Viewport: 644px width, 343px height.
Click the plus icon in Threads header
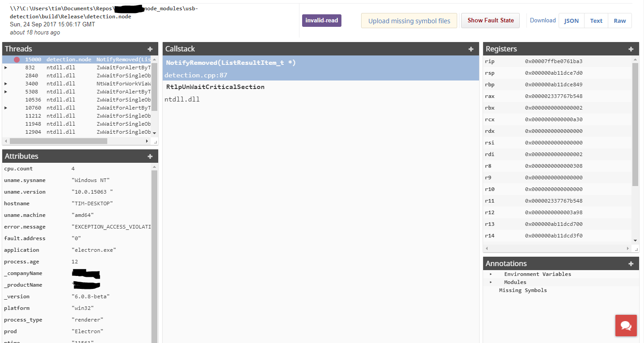tap(150, 49)
